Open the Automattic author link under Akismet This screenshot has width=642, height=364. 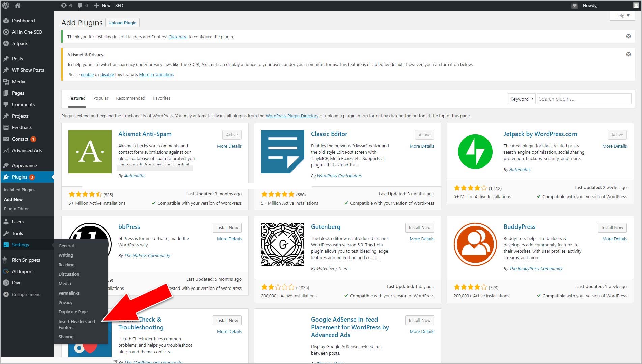point(135,176)
